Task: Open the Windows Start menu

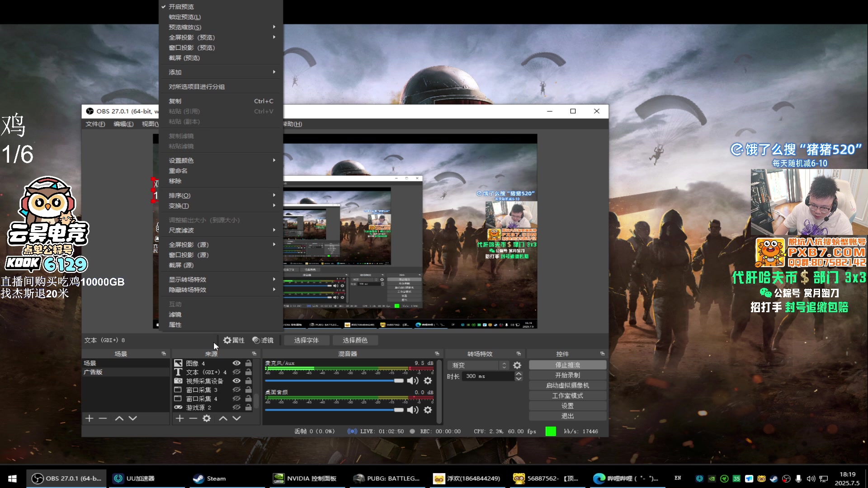Action: [13, 479]
